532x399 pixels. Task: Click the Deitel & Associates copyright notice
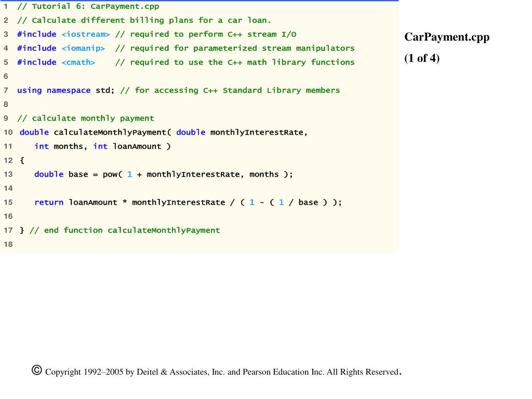tap(217, 371)
